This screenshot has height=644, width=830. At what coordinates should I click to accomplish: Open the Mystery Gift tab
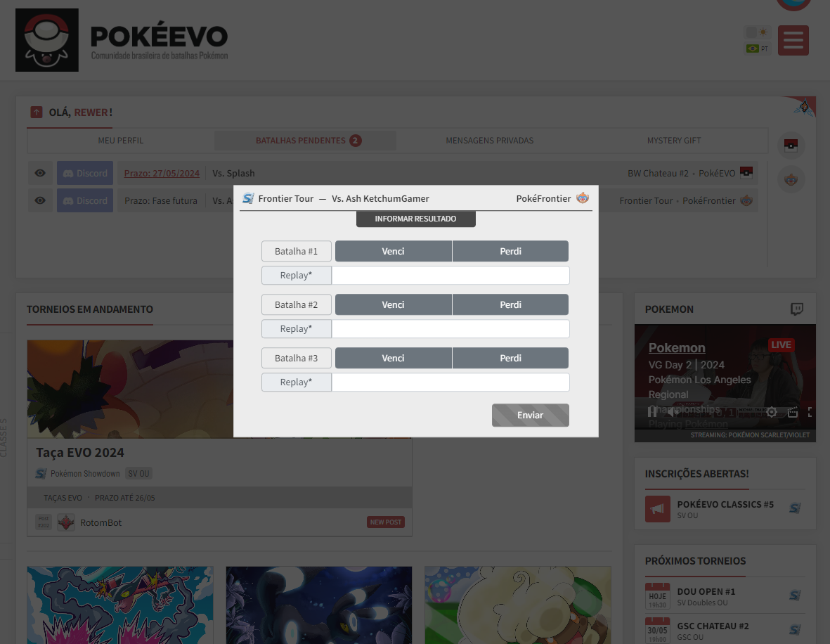pos(674,141)
